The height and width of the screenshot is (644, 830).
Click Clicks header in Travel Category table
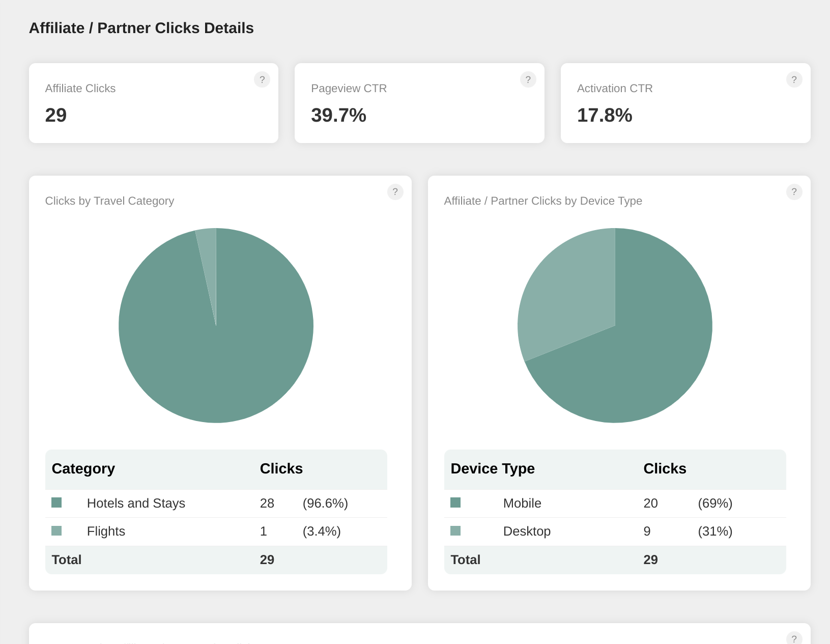(281, 468)
